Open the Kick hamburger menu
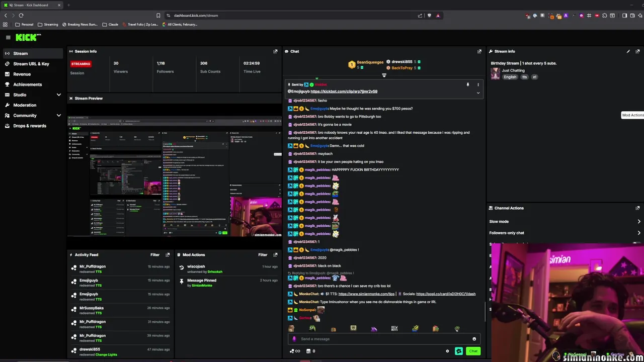Screen dimensions: 644x362 pyautogui.click(x=8, y=37)
